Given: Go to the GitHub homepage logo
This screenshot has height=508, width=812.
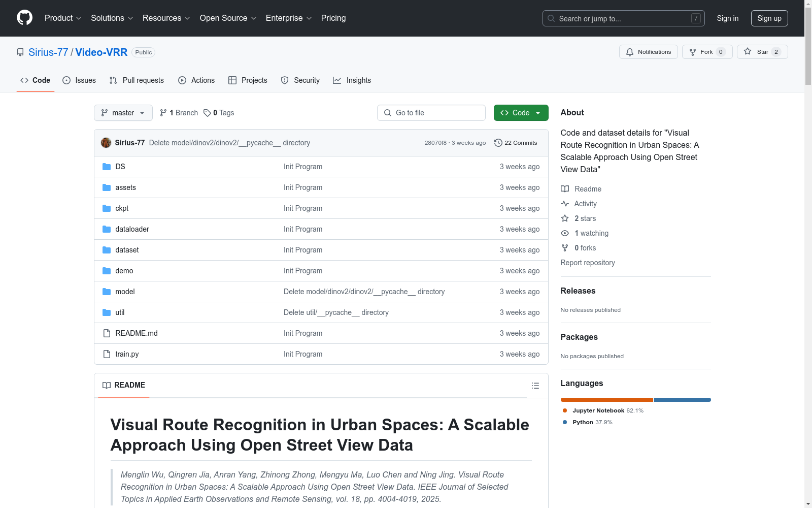Looking at the screenshot, I should (24, 18).
